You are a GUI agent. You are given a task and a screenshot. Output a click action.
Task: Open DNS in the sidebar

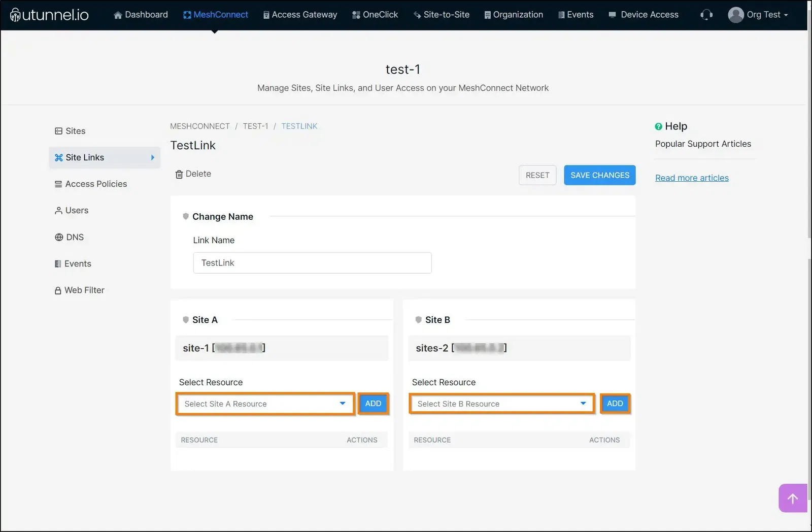click(70, 237)
